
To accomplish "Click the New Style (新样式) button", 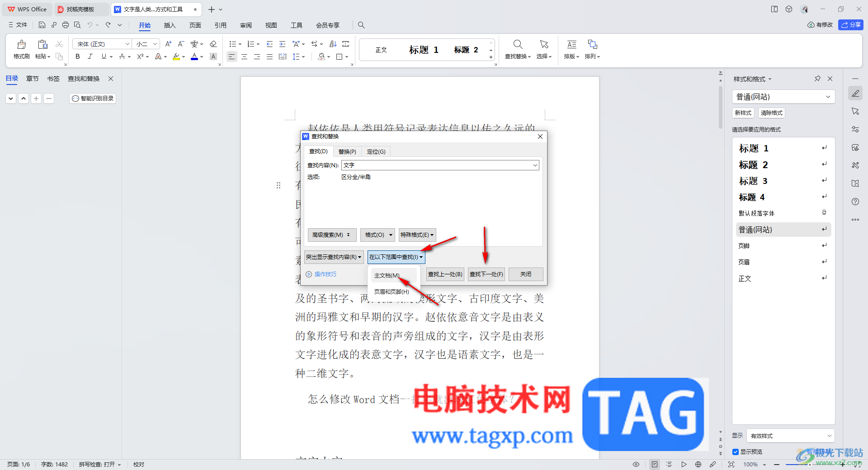I will point(743,113).
